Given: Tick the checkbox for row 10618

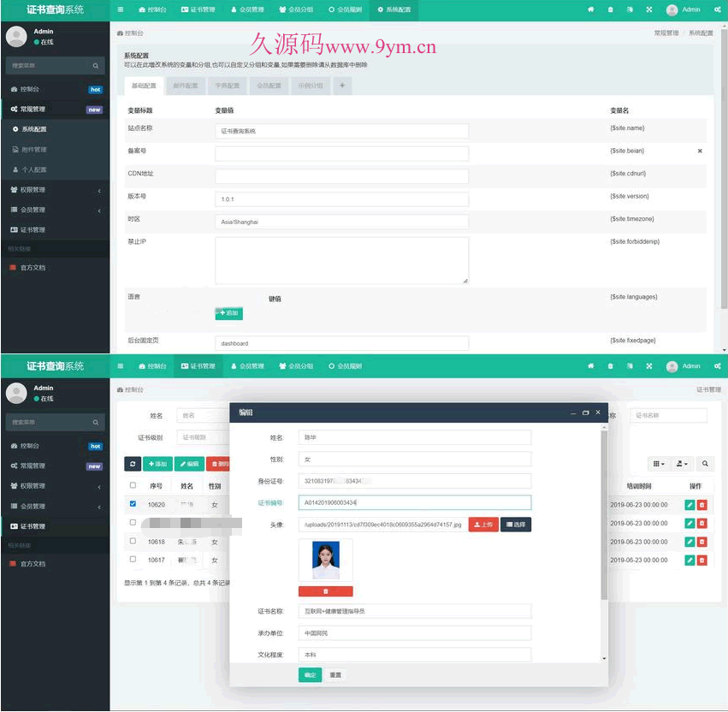Looking at the screenshot, I should pyautogui.click(x=133, y=541).
